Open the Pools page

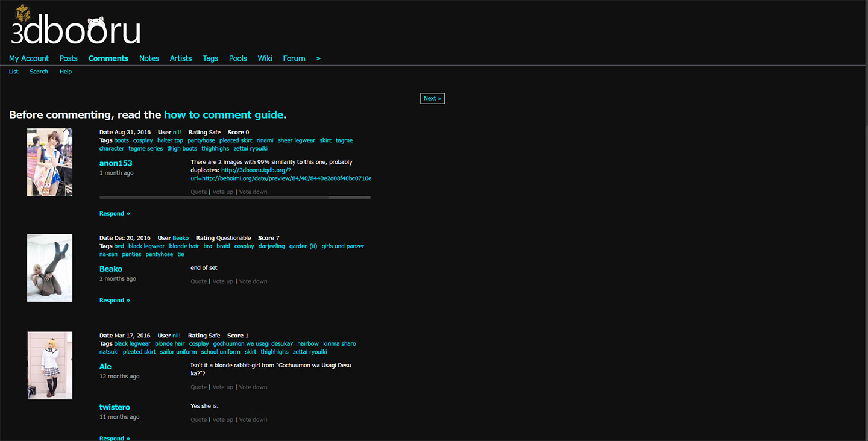pyautogui.click(x=238, y=58)
